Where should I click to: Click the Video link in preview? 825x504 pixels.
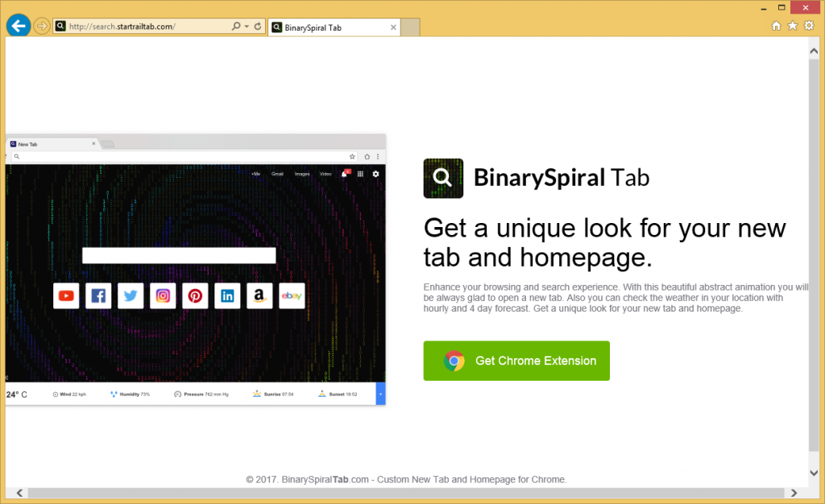pyautogui.click(x=325, y=174)
